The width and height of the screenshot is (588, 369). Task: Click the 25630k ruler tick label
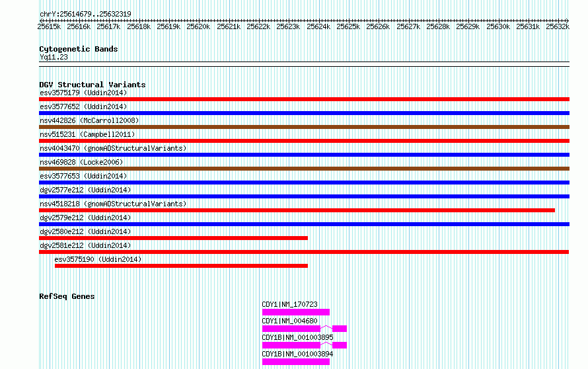coord(498,26)
